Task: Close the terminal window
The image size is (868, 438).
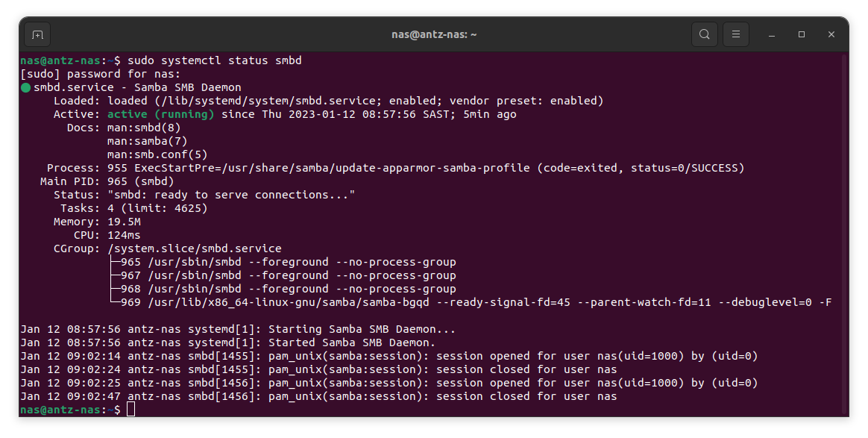Action: coord(831,34)
